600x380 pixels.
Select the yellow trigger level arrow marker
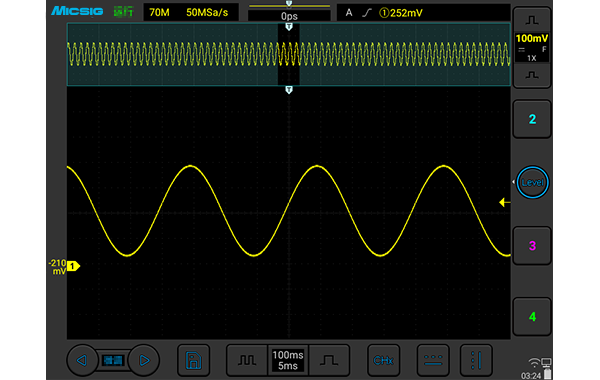pyautogui.click(x=505, y=202)
